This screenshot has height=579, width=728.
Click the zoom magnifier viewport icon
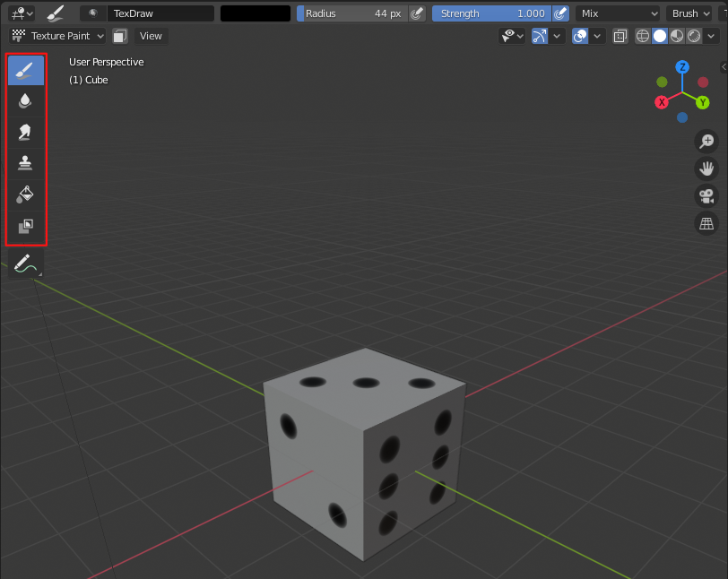coord(706,141)
